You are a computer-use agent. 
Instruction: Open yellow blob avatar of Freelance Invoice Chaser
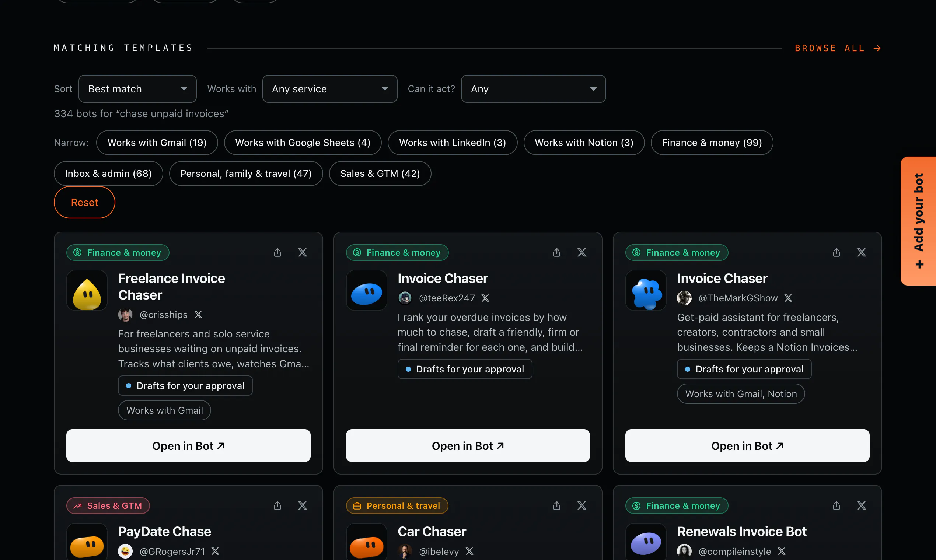coord(87,291)
